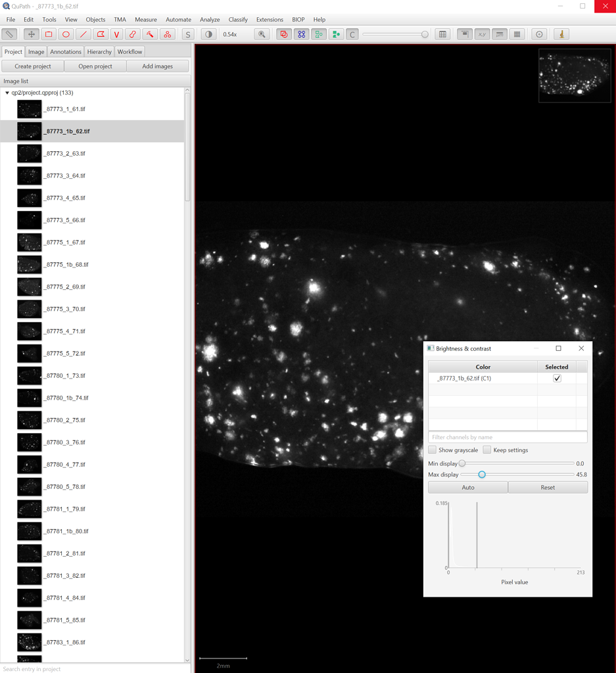Select the Move tool
616x673 pixels.
30,34
